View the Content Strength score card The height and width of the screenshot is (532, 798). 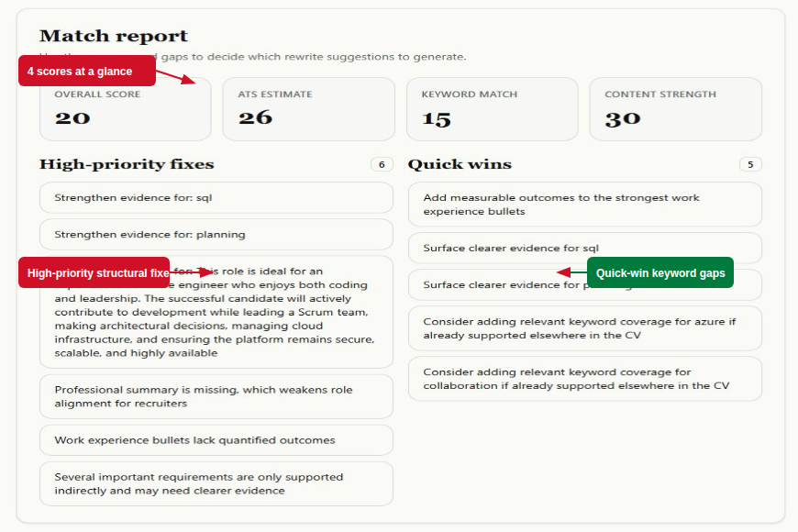(675, 109)
